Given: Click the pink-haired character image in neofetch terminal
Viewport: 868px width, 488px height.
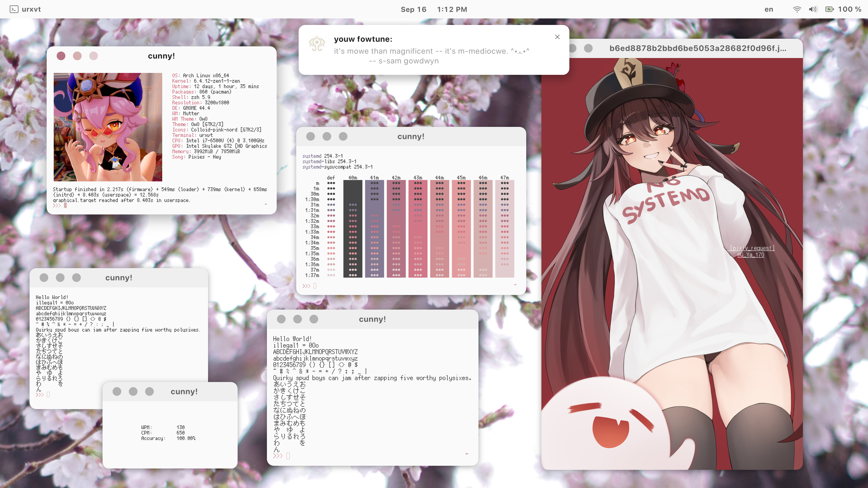Looking at the screenshot, I should click(x=108, y=127).
